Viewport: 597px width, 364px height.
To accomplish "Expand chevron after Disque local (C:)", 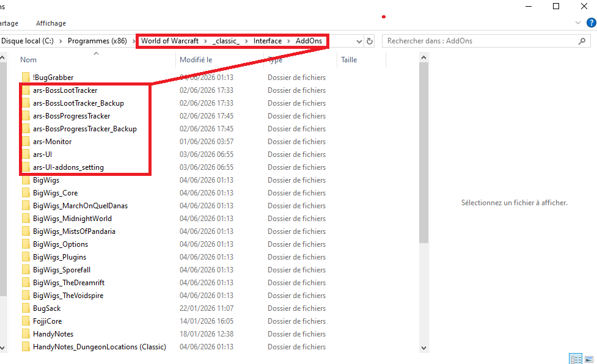I will point(60,41).
